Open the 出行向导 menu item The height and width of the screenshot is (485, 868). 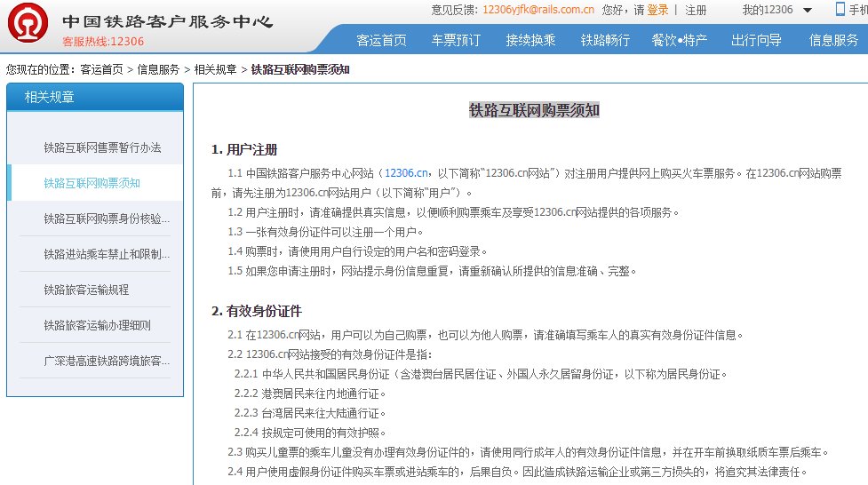coord(756,40)
